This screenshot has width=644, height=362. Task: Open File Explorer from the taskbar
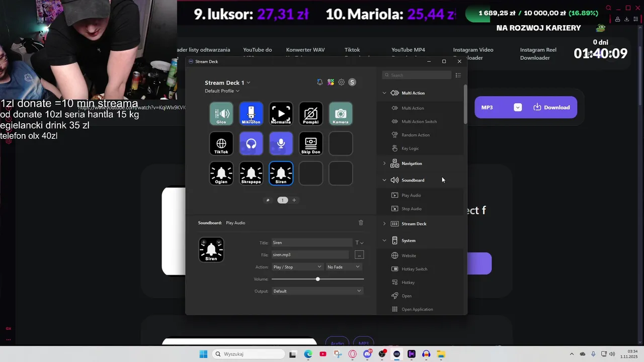click(441, 354)
